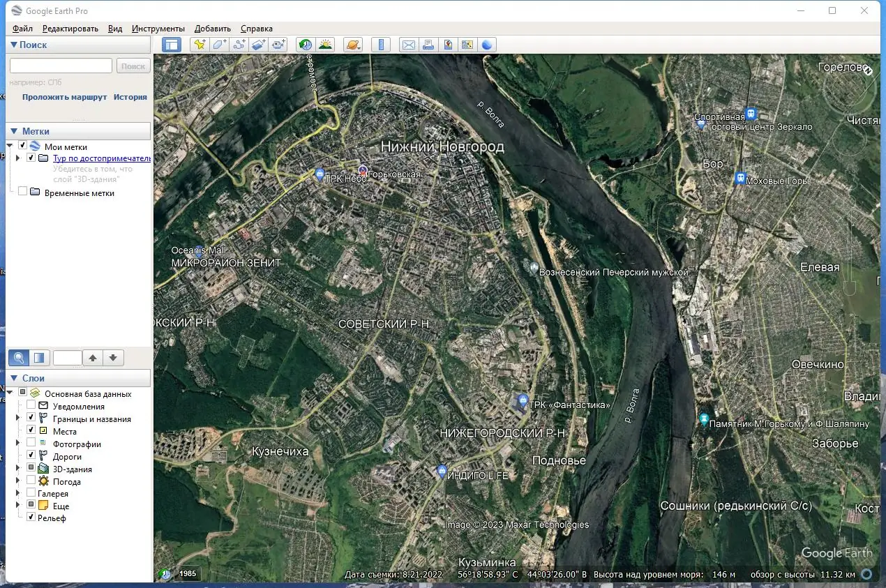
Task: Uncheck Места layer checkbox
Action: point(31,431)
